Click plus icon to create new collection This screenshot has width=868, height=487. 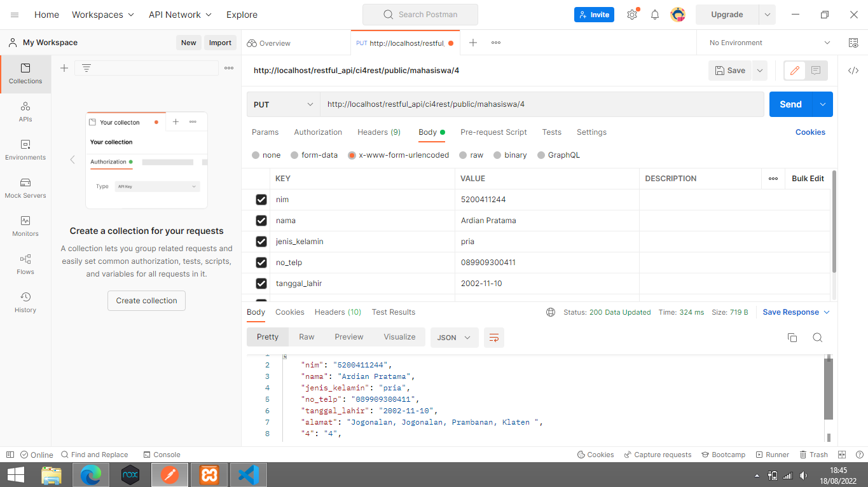[64, 68]
